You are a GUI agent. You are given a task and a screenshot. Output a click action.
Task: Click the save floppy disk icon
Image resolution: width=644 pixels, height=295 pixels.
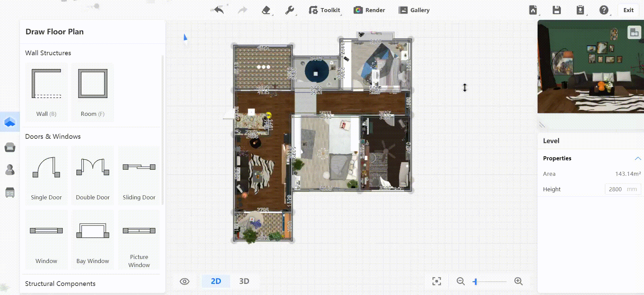click(556, 10)
